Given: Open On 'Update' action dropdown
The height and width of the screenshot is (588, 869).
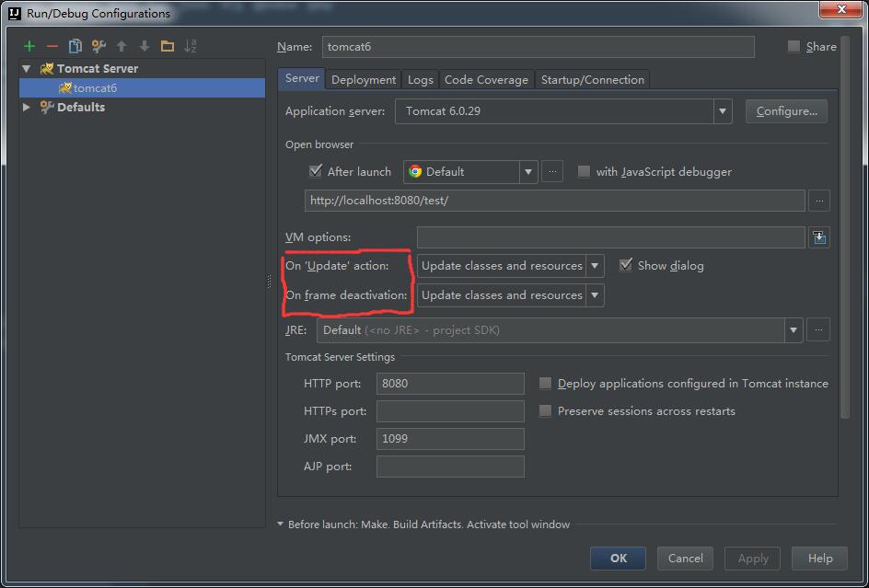Looking at the screenshot, I should point(594,266).
